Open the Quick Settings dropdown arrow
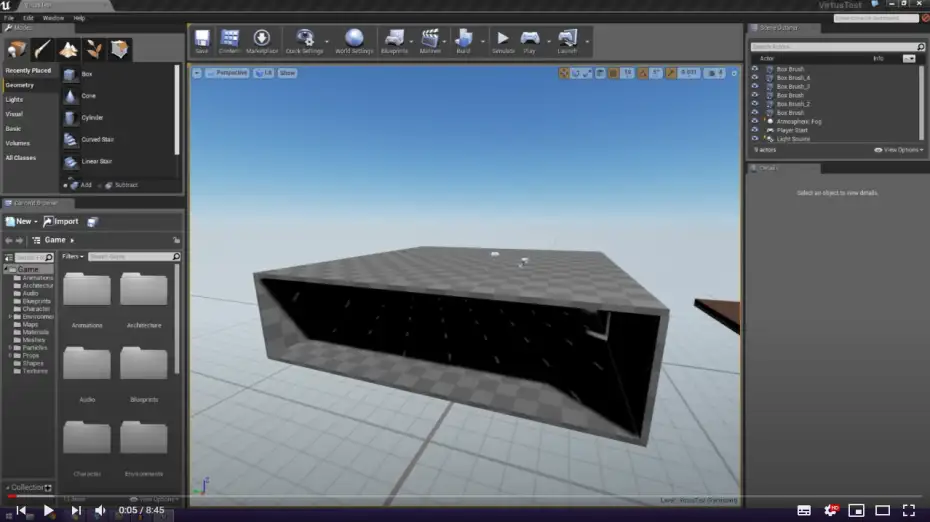The image size is (930, 522). [327, 42]
